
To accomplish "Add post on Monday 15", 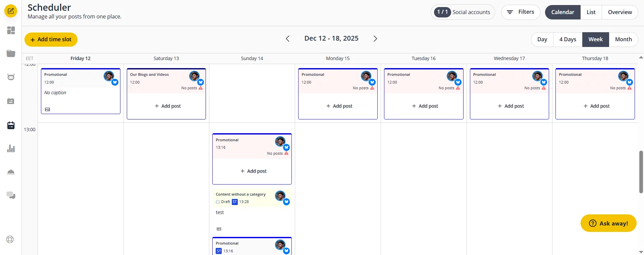I will (339, 106).
